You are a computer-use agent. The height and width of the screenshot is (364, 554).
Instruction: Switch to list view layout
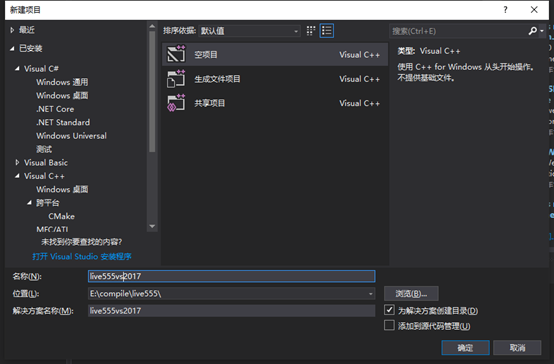(x=327, y=31)
